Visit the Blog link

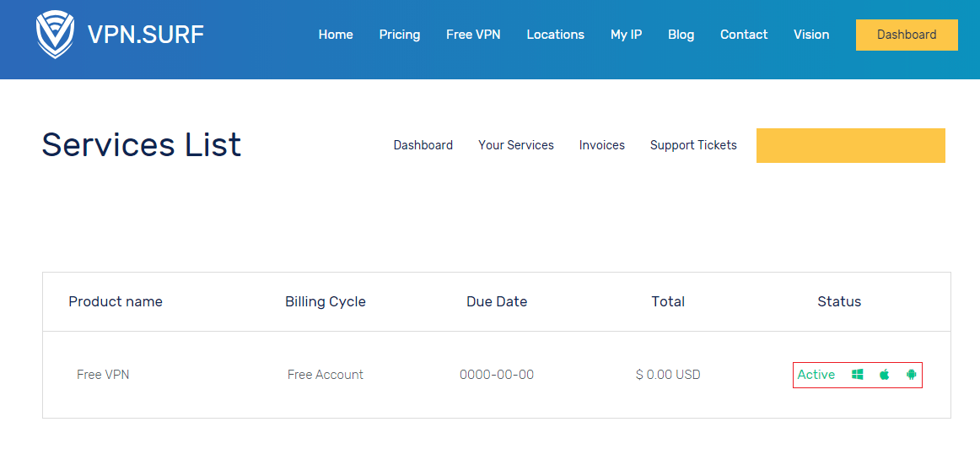pos(681,35)
